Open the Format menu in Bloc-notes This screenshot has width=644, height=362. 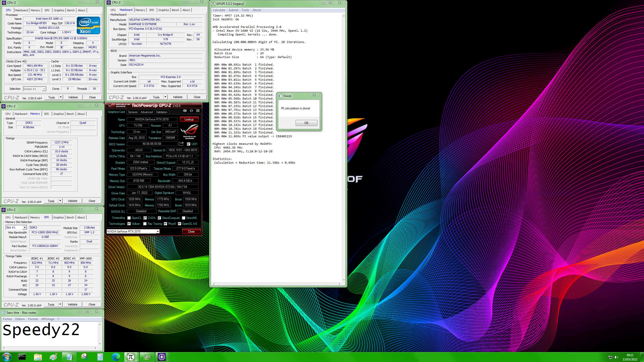click(x=33, y=319)
